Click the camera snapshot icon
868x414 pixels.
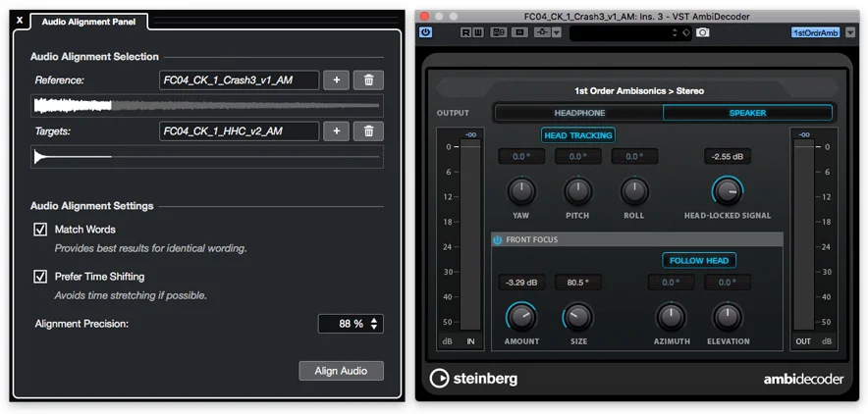[x=702, y=32]
